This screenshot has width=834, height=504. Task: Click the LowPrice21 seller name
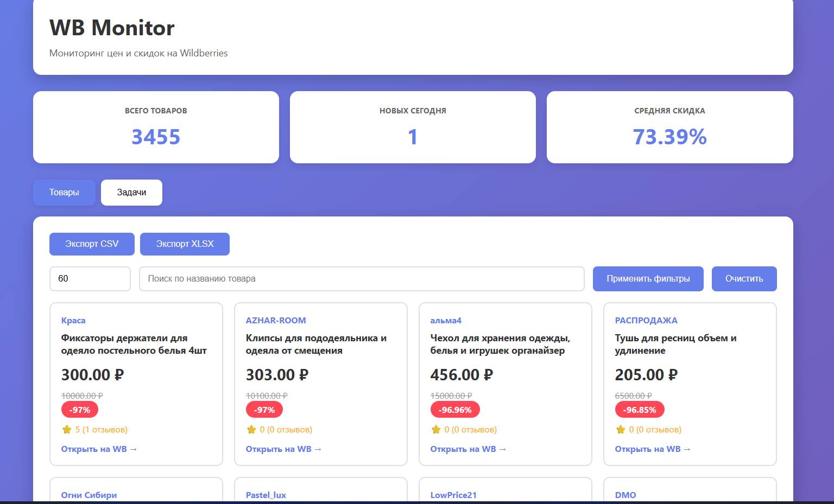pyautogui.click(x=453, y=495)
